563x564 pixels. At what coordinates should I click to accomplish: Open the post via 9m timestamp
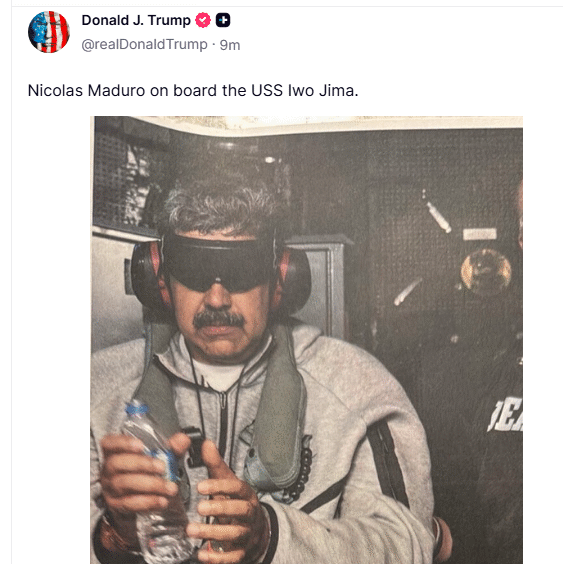230,45
